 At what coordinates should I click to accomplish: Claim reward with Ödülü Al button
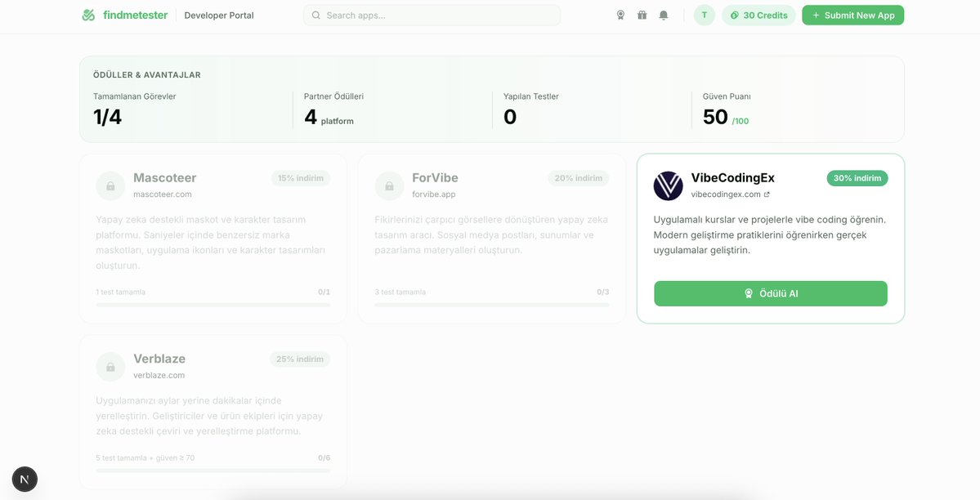pyautogui.click(x=771, y=294)
